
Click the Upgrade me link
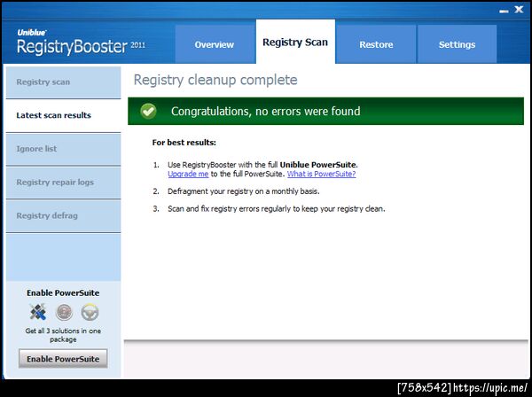tap(188, 174)
